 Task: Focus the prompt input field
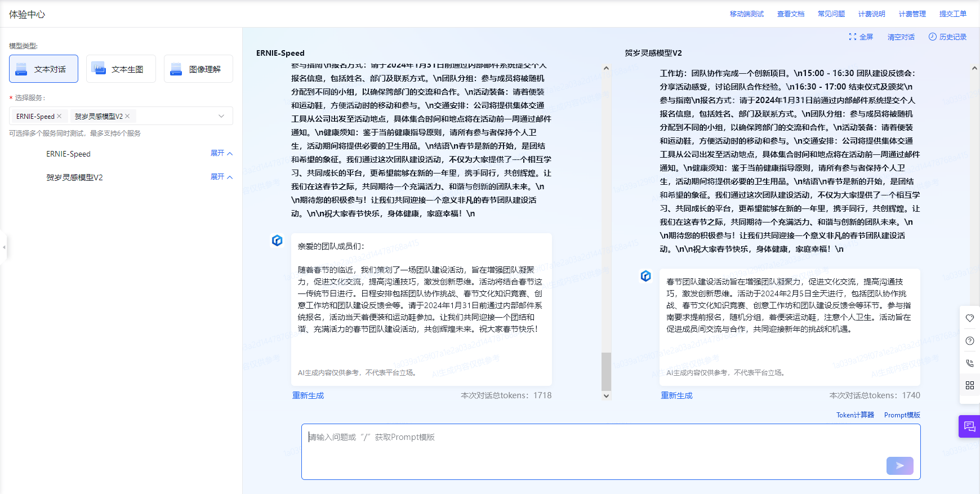click(x=611, y=452)
